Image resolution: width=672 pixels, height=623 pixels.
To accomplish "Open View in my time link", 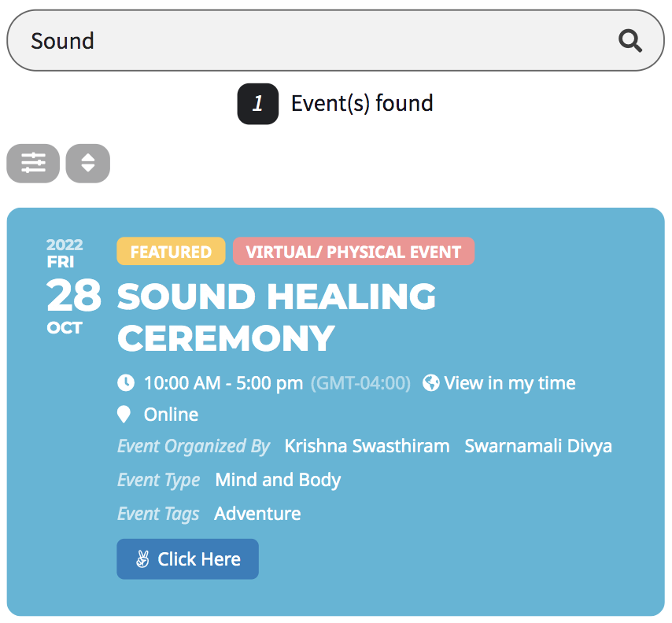I will click(x=509, y=383).
